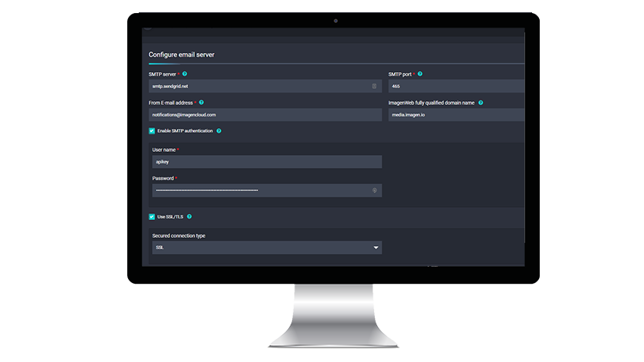The width and height of the screenshot is (644, 362).
Task: Click the SMTP port field showing 465
Action: (456, 87)
